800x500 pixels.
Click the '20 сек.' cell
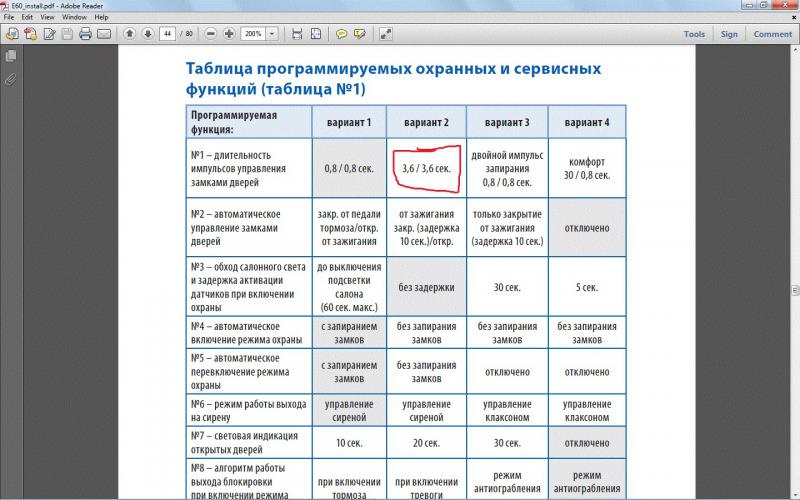click(427, 443)
